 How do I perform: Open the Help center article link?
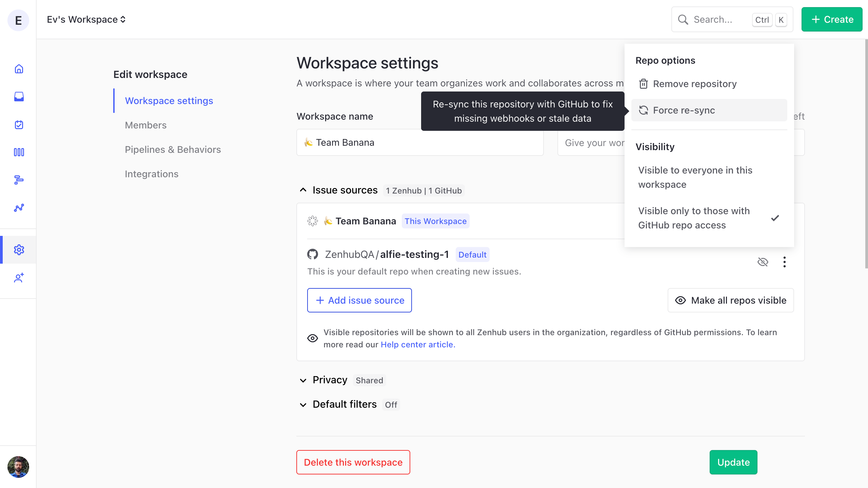(418, 344)
